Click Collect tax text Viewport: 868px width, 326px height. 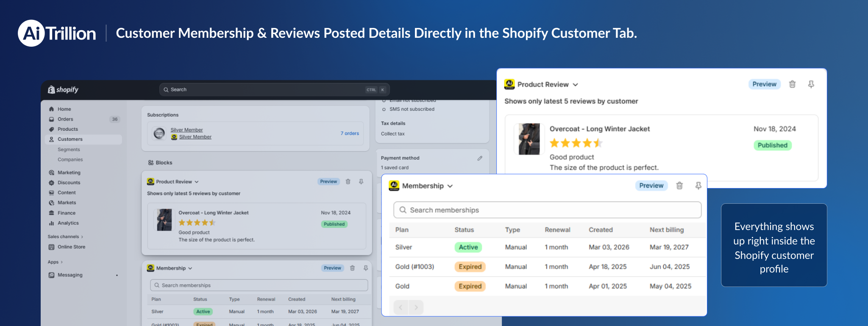coord(393,134)
